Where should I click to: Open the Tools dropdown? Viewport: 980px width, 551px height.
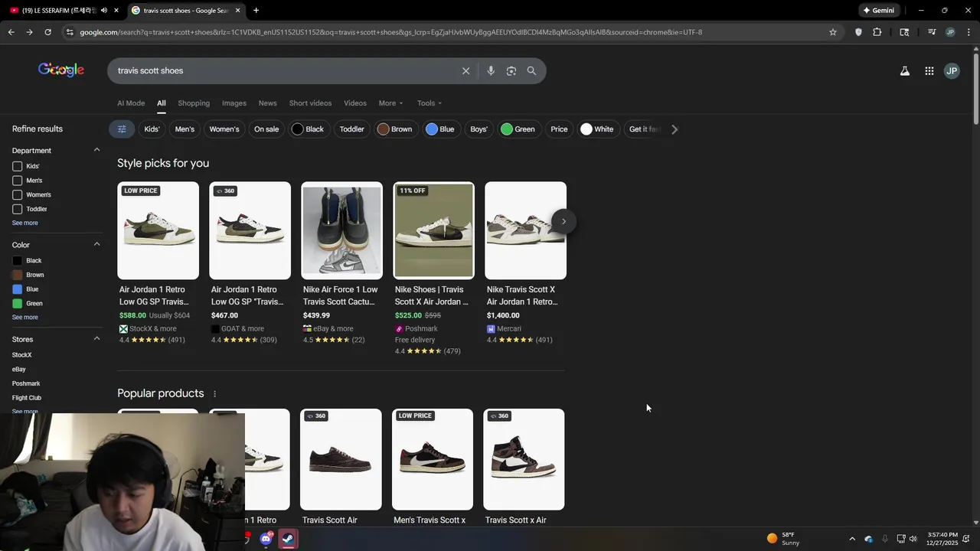[430, 103]
